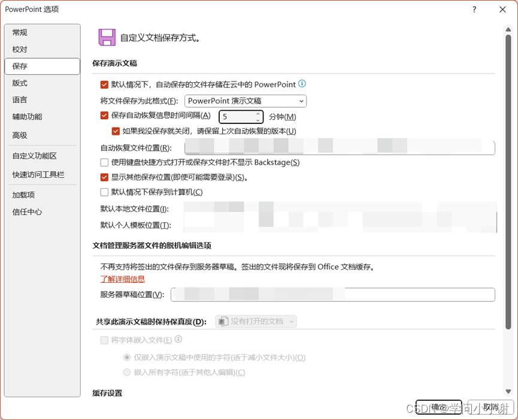The width and height of the screenshot is (518, 420).
Task: Open the 高级 options category
Action: click(43, 135)
